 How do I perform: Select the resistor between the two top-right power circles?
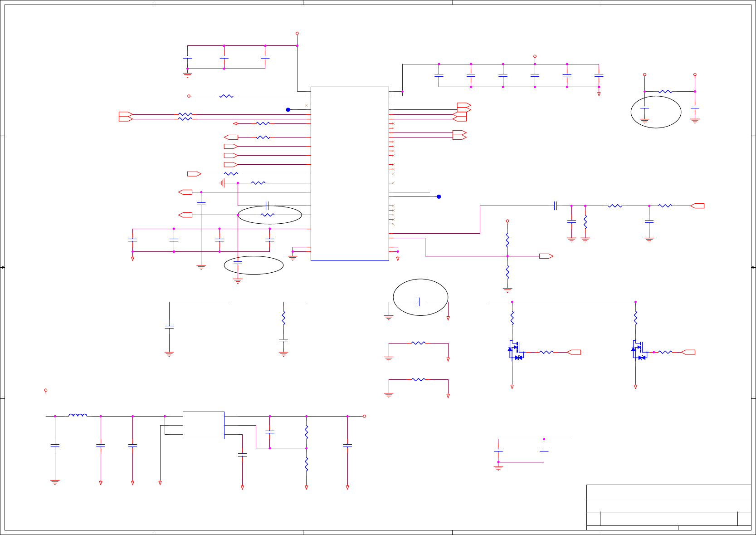pyautogui.click(x=665, y=92)
